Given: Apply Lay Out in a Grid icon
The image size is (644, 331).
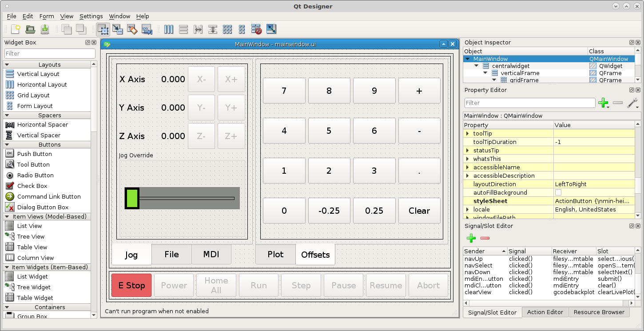Looking at the screenshot, I should (x=227, y=29).
